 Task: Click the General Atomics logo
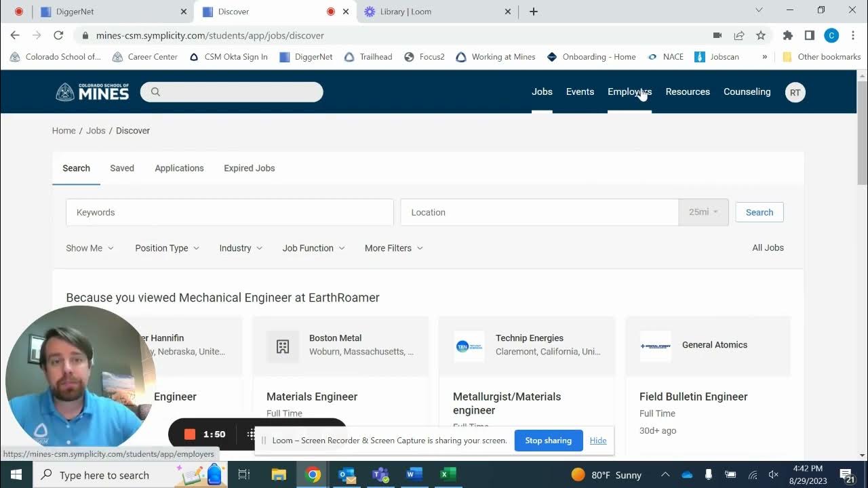tap(656, 346)
